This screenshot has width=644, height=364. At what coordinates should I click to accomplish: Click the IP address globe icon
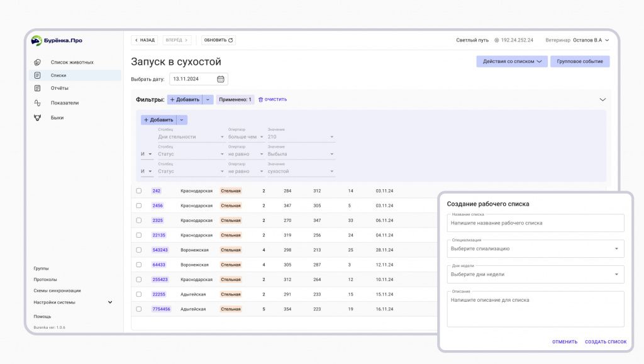click(497, 40)
